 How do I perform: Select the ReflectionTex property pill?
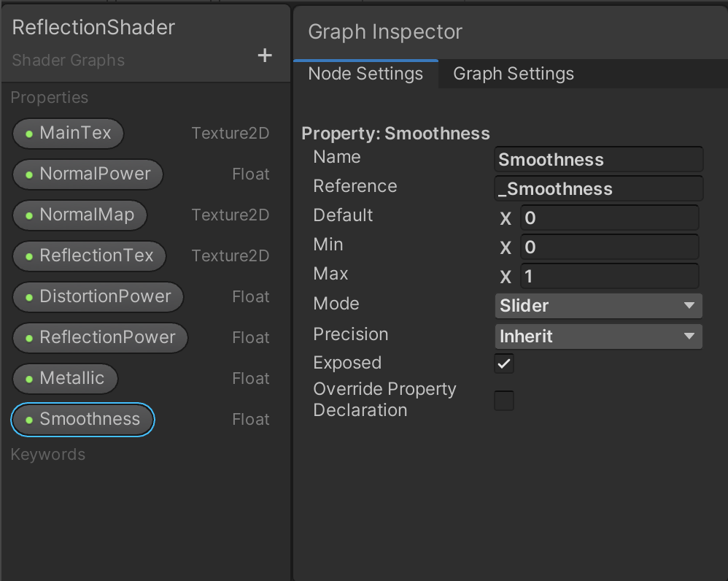89,256
